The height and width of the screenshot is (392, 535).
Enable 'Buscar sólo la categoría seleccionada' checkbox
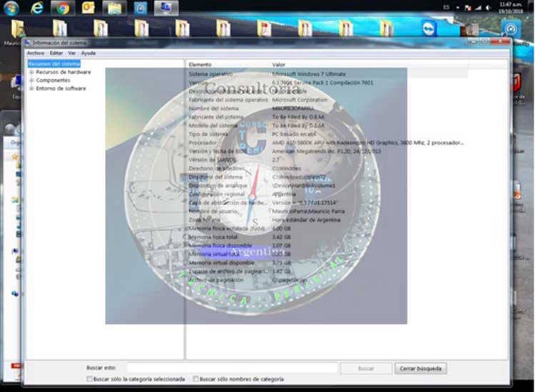click(x=89, y=379)
